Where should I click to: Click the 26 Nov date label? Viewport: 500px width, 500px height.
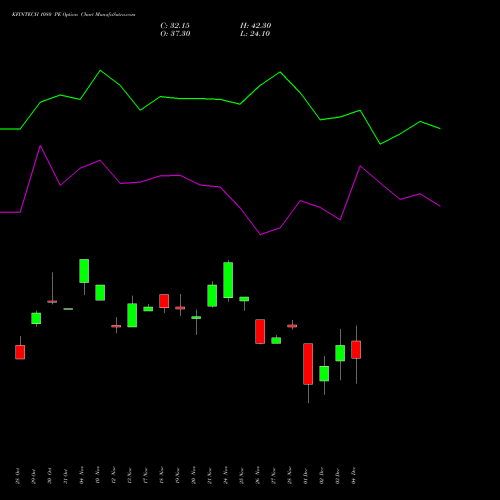pyautogui.click(x=258, y=475)
